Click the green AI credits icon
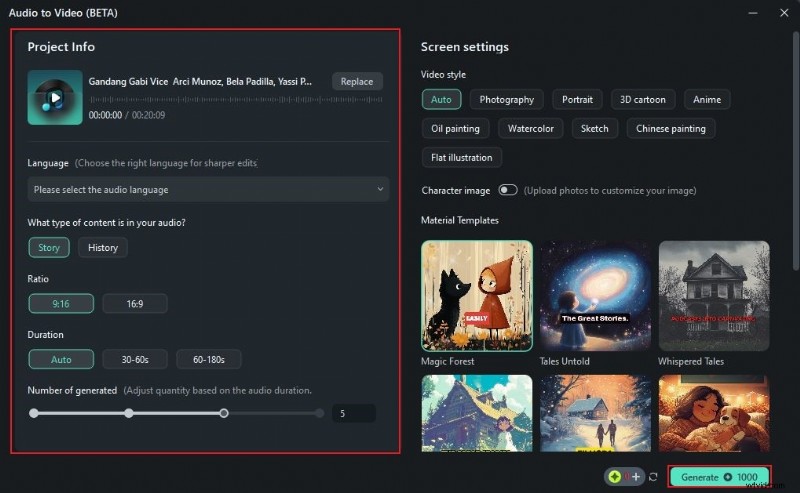Screen dimensions: 800x493 tap(614, 477)
